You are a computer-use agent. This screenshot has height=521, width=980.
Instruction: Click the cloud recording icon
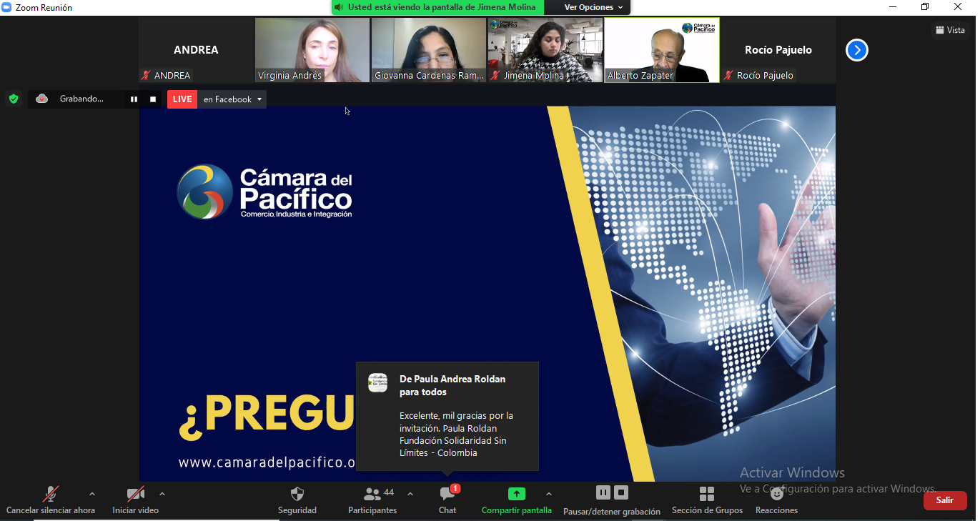41,99
